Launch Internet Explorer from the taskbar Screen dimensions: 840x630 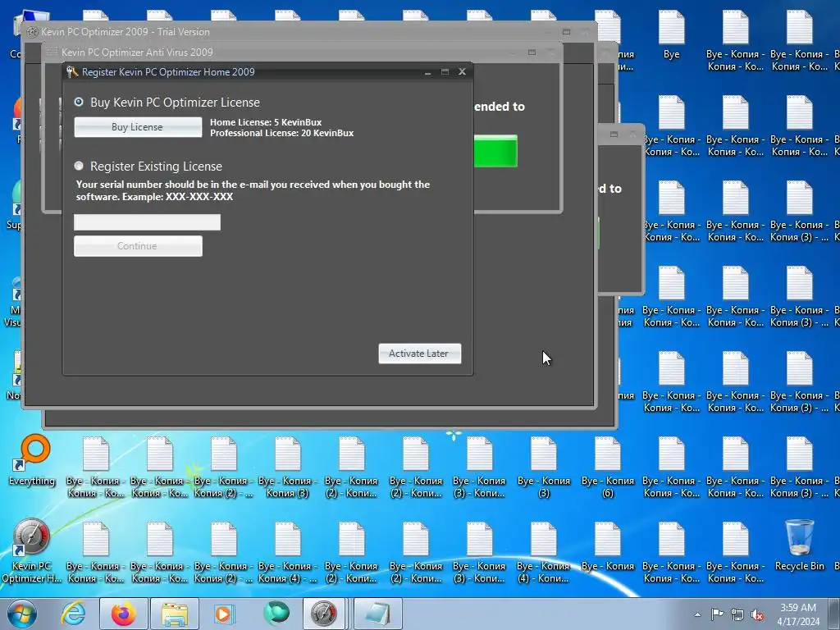(73, 614)
